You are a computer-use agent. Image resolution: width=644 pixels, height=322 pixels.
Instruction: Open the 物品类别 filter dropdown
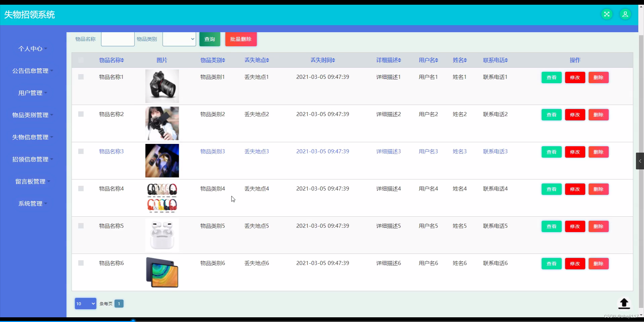pos(179,39)
